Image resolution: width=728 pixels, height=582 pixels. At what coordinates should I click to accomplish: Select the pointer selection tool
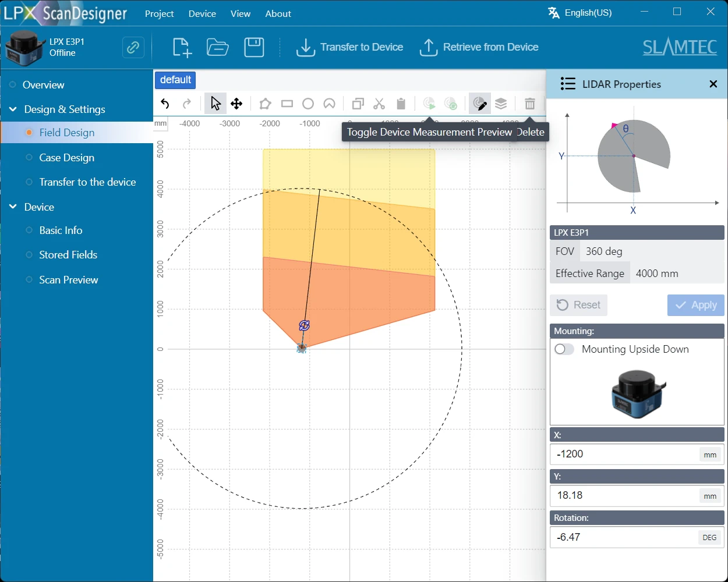click(215, 104)
